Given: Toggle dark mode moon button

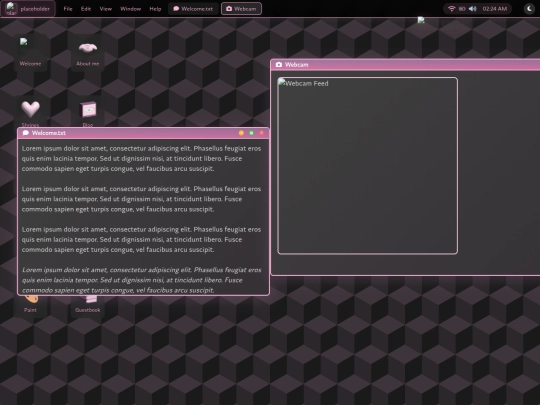Looking at the screenshot, I should [x=529, y=9].
